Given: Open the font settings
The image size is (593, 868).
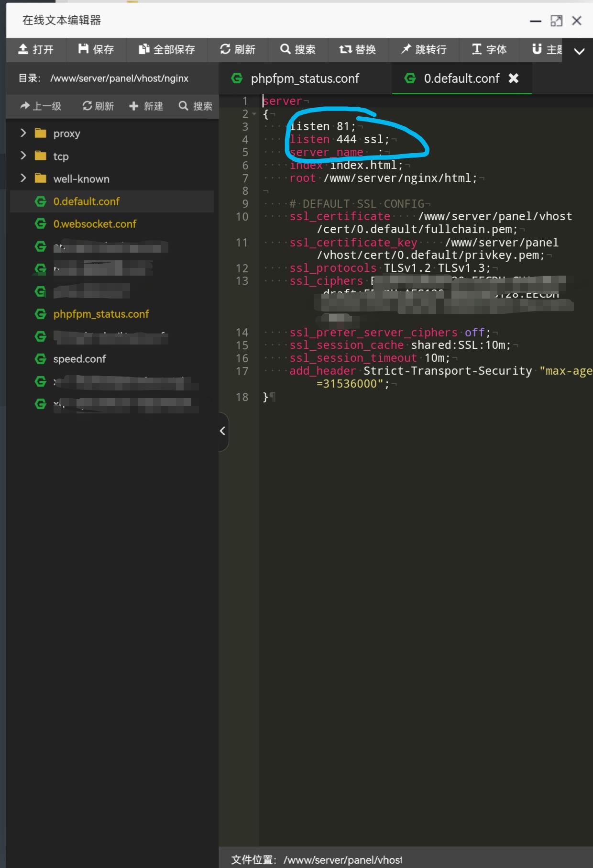Looking at the screenshot, I should coord(489,49).
